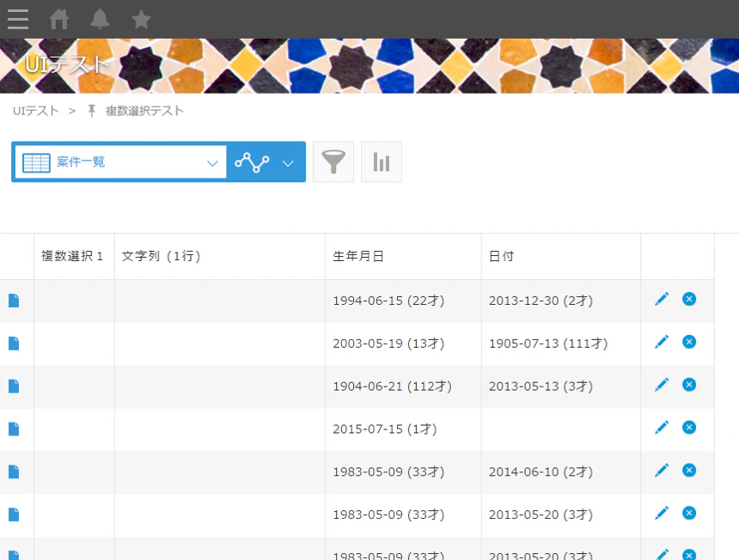Edit the record dated 2014-06-10
Screen dimensions: 739x560
coord(662,470)
